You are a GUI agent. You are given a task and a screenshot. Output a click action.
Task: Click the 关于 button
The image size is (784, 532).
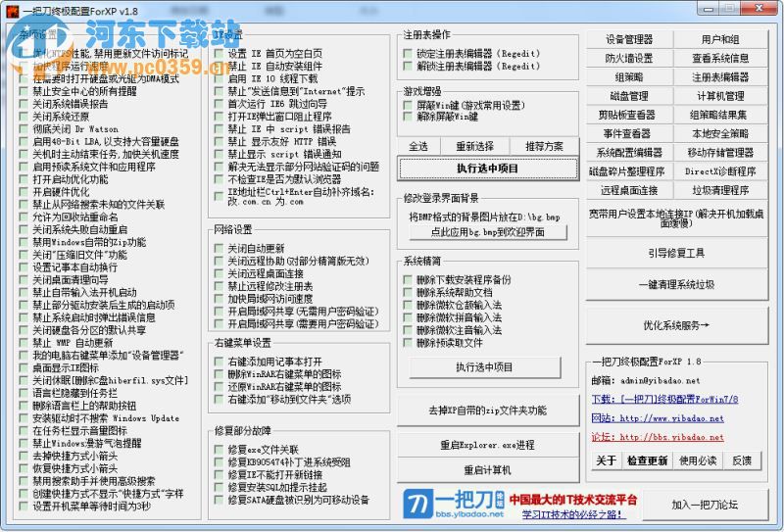(606, 460)
